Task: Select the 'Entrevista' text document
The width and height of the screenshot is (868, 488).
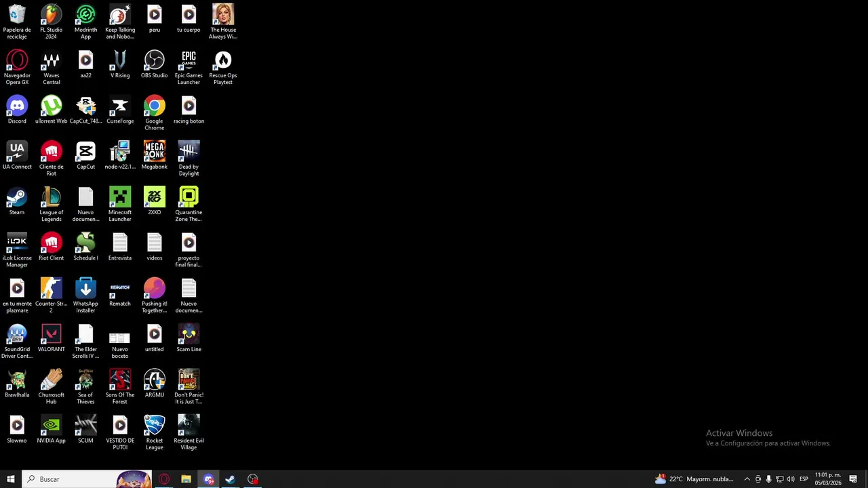Action: click(x=120, y=246)
